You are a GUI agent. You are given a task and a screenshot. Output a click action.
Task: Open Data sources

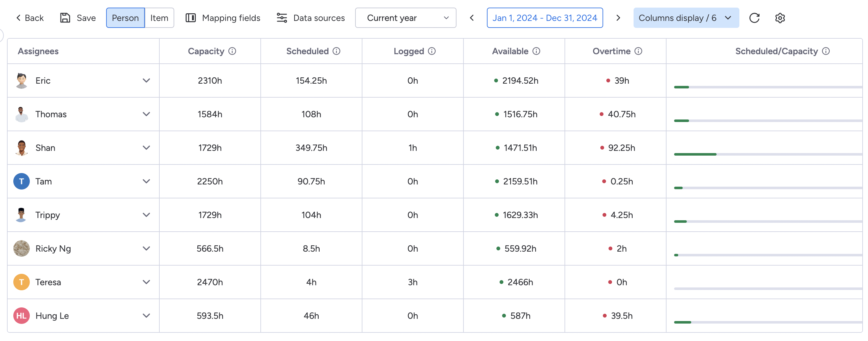click(311, 18)
